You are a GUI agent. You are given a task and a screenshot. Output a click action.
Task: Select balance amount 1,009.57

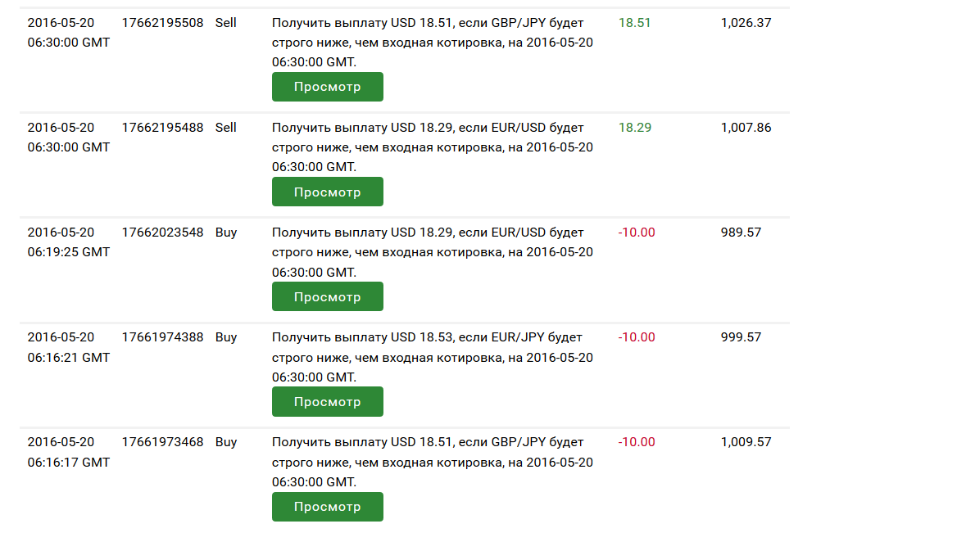pos(746,442)
